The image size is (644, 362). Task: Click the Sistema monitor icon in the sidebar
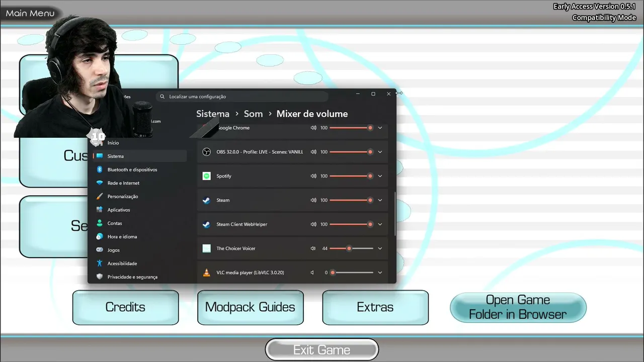[x=100, y=156]
